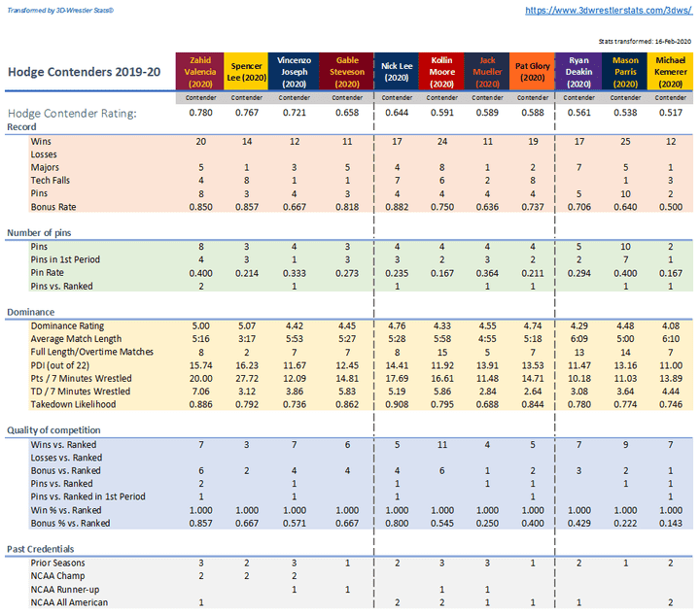Click the Ryan Deakin (2020) purple header
The height and width of the screenshot is (615, 700).
pos(578,71)
